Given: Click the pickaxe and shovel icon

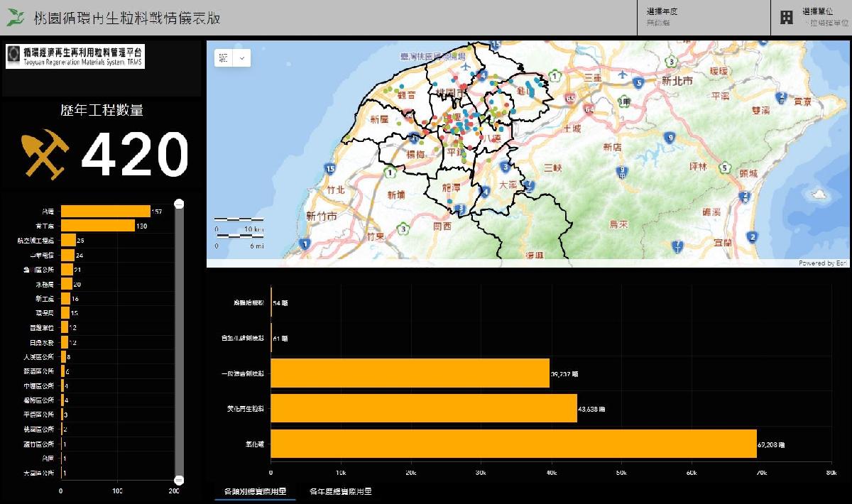Looking at the screenshot, I should [x=44, y=153].
